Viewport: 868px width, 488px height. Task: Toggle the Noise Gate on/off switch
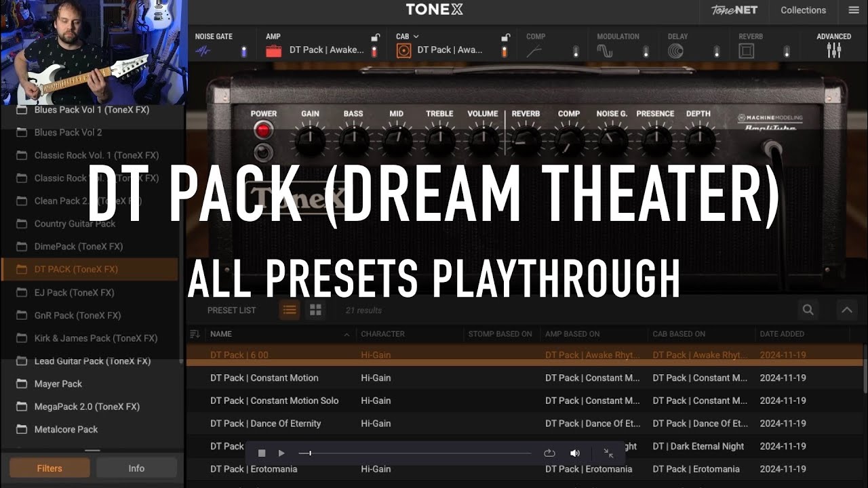click(244, 52)
